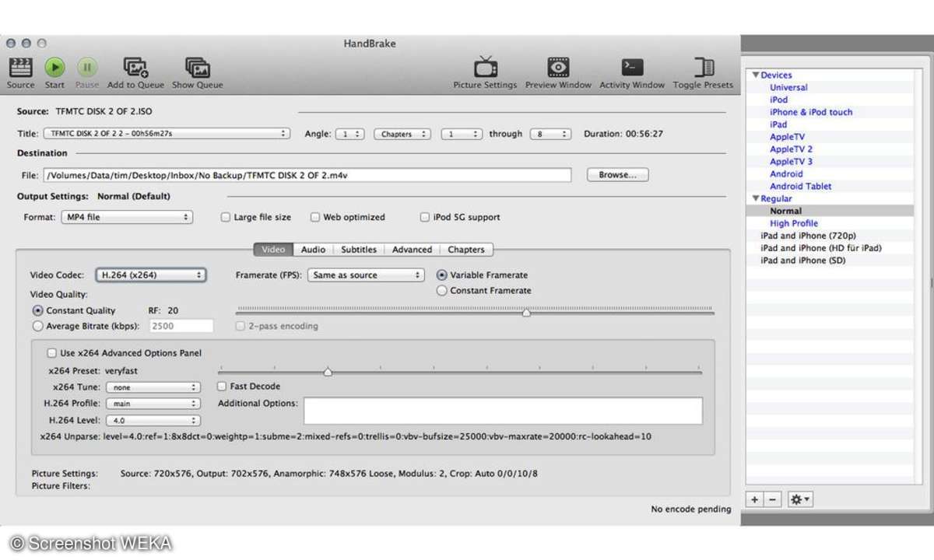Switch to the Audio tab

(313, 250)
